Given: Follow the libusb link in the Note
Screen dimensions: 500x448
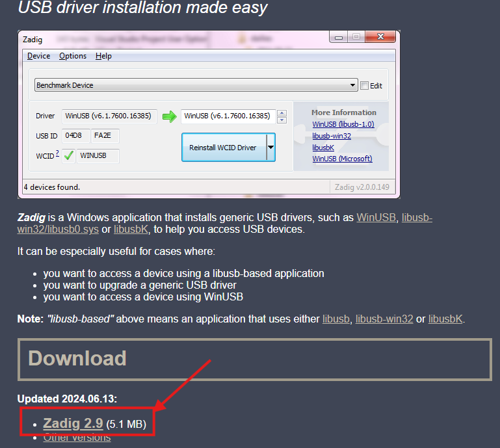Looking at the screenshot, I should pos(336,319).
